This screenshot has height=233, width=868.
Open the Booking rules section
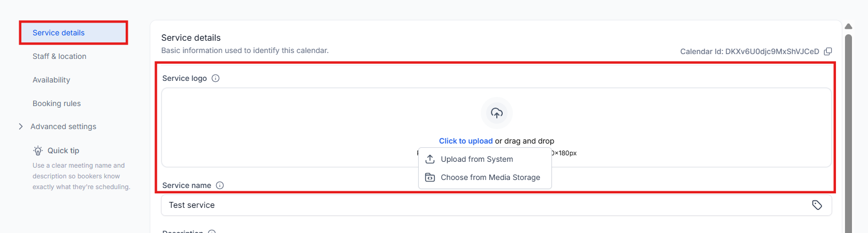pyautogui.click(x=57, y=103)
